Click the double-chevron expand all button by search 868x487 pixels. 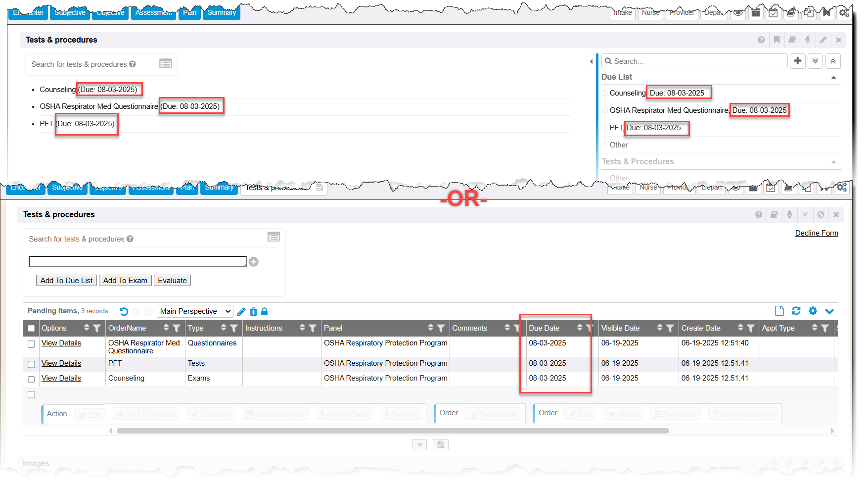815,61
